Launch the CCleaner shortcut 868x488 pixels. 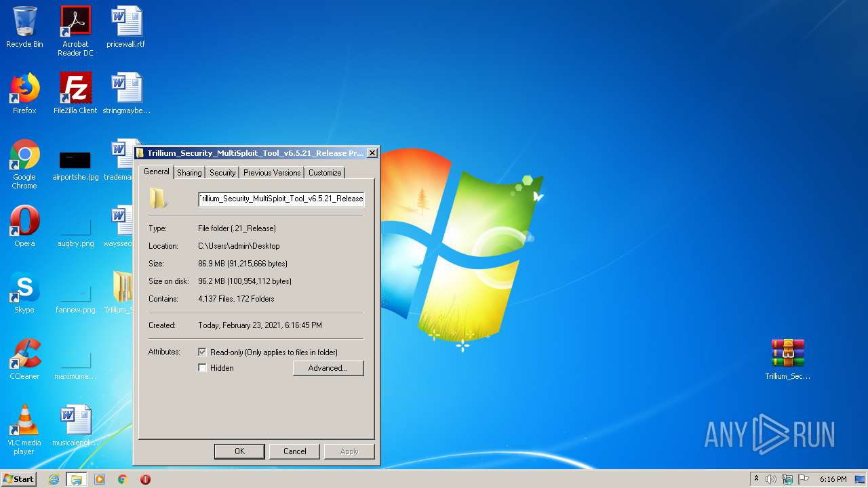(24, 359)
